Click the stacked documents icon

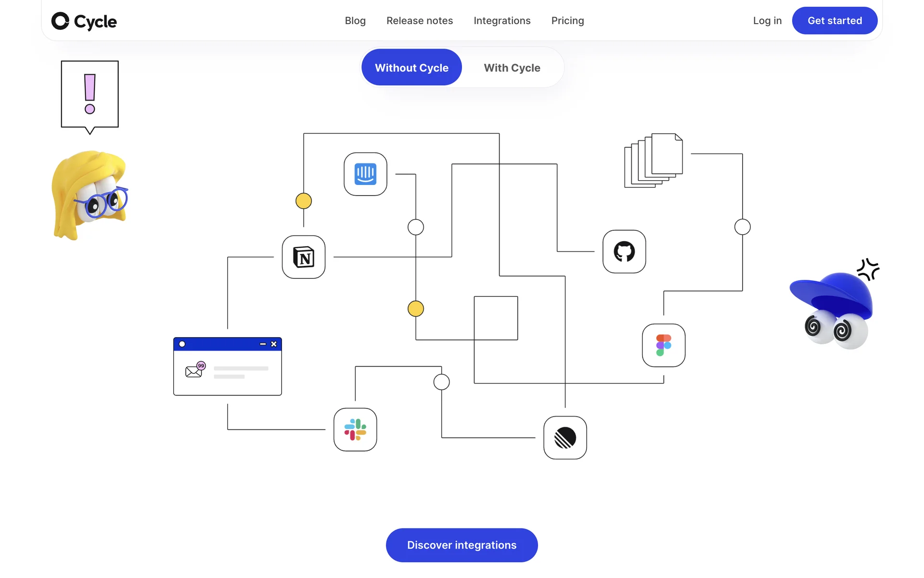(x=653, y=160)
